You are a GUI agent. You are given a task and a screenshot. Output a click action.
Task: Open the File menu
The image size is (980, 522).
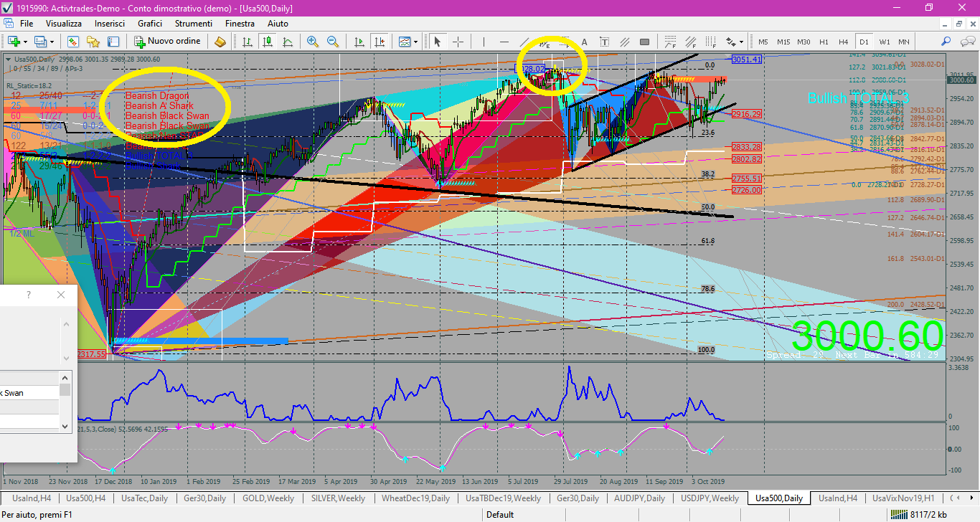point(27,24)
